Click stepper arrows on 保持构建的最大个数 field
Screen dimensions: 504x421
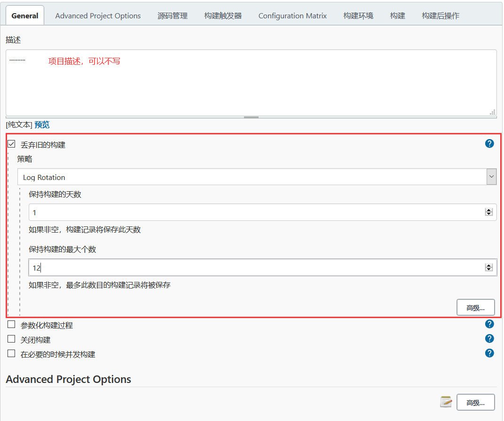488,267
